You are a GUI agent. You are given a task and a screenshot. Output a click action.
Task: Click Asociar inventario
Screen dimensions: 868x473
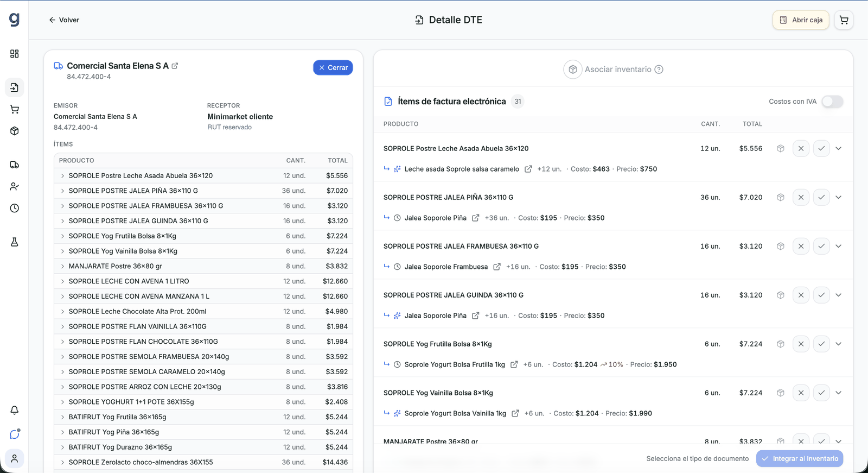(612, 70)
